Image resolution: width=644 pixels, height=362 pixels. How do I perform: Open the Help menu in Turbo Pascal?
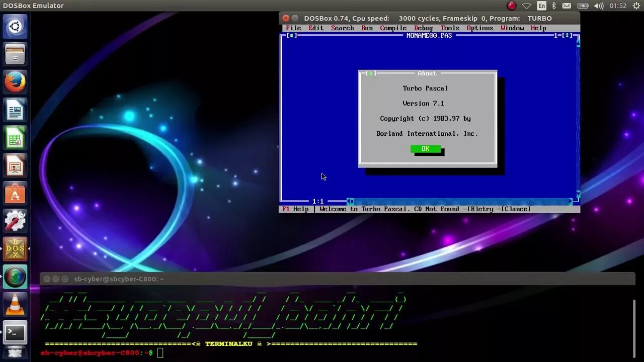(x=538, y=28)
